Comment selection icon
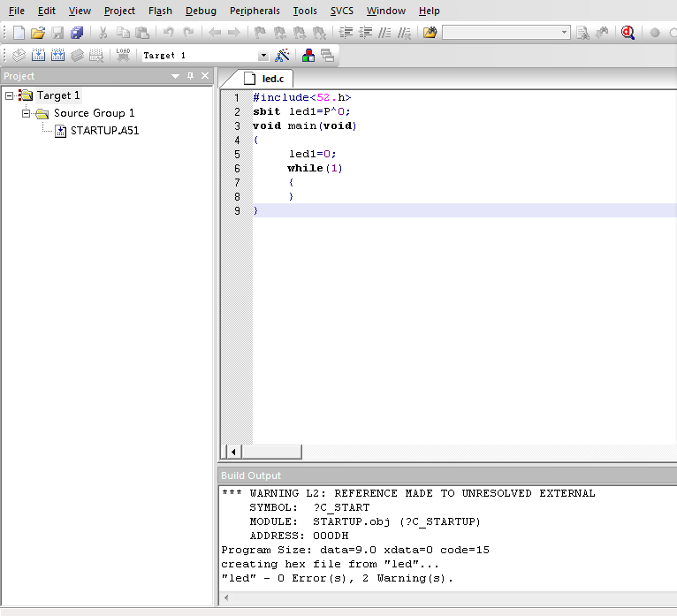The height and width of the screenshot is (616, 677). pos(384,33)
